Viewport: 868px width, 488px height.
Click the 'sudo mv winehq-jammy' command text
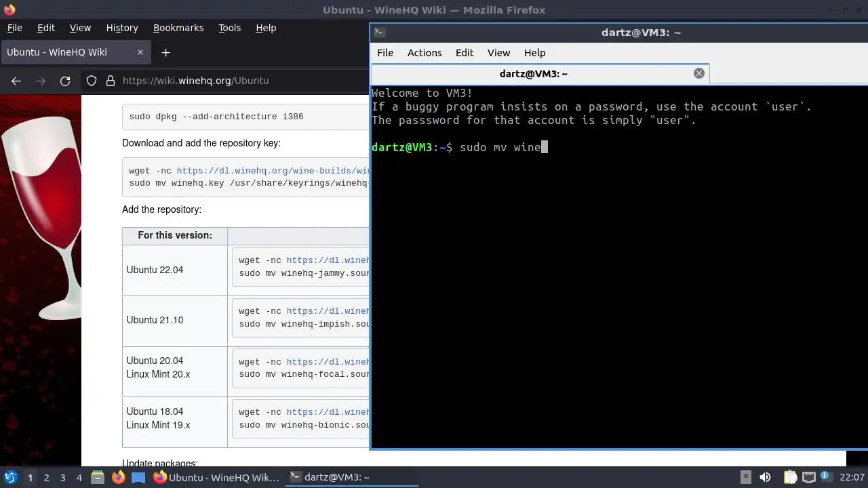304,273
